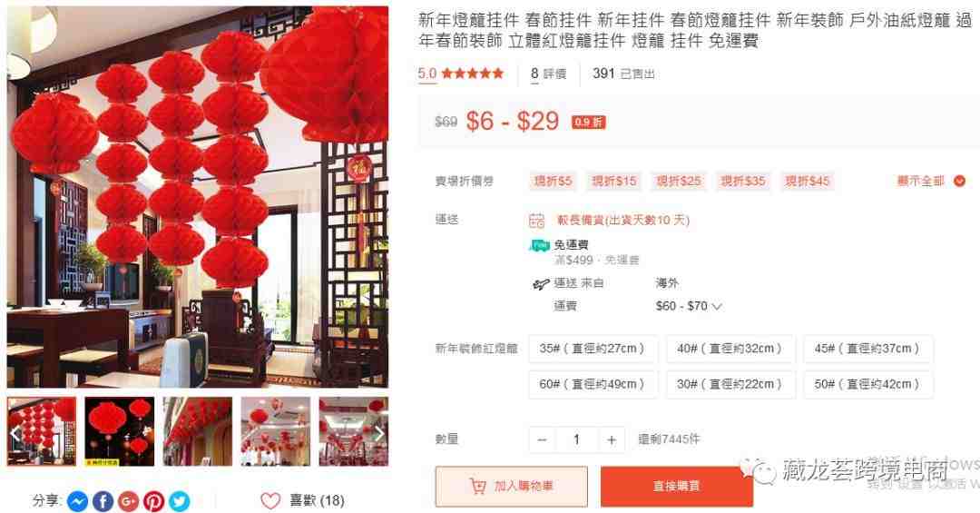
Task: Show the previous thumbnails with the left arrow
Action: click(x=17, y=432)
